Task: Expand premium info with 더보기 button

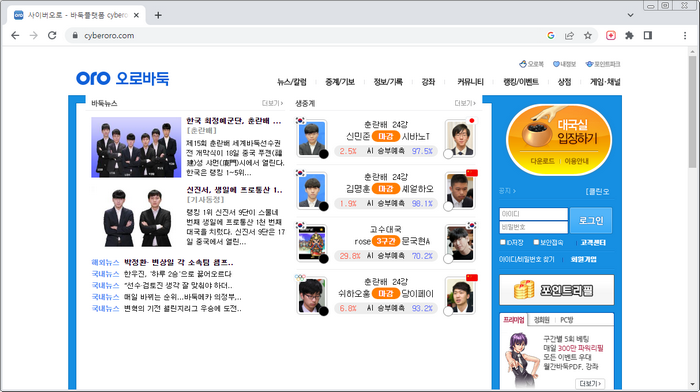Action: tap(590, 384)
